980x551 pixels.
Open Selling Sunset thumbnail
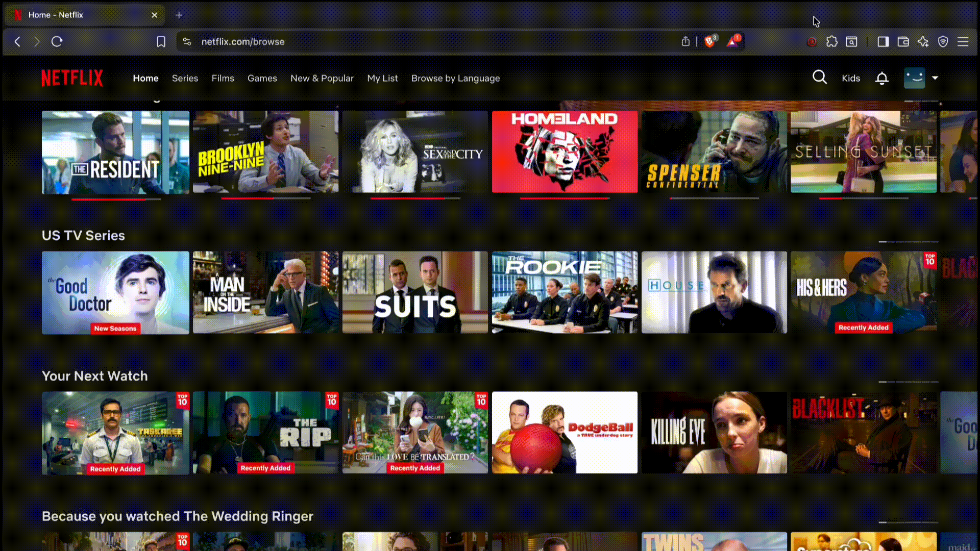[x=864, y=152]
